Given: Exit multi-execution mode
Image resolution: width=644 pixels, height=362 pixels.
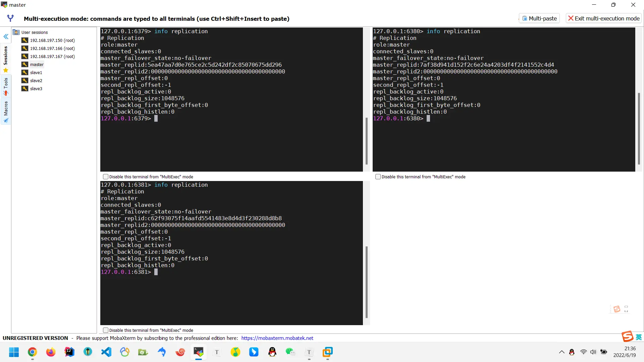Looking at the screenshot, I should [x=603, y=18].
